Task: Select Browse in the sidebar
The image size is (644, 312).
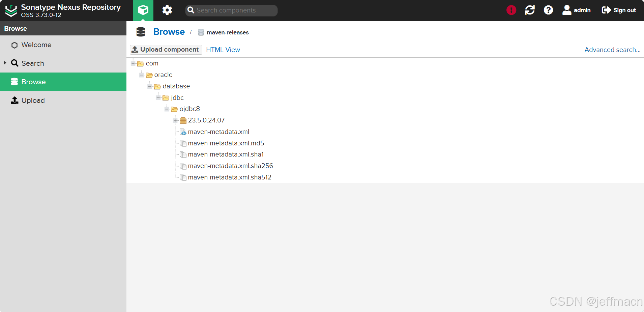Action: (x=63, y=82)
